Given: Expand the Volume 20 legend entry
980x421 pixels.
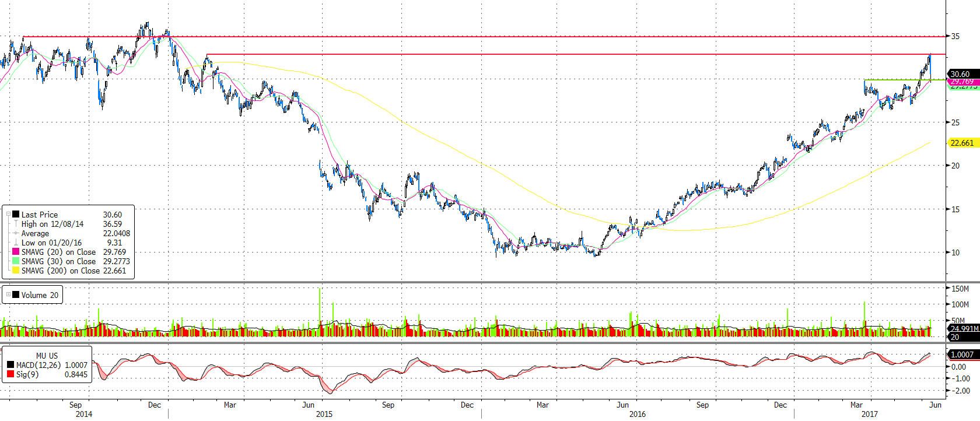Looking at the screenshot, I should [8, 294].
